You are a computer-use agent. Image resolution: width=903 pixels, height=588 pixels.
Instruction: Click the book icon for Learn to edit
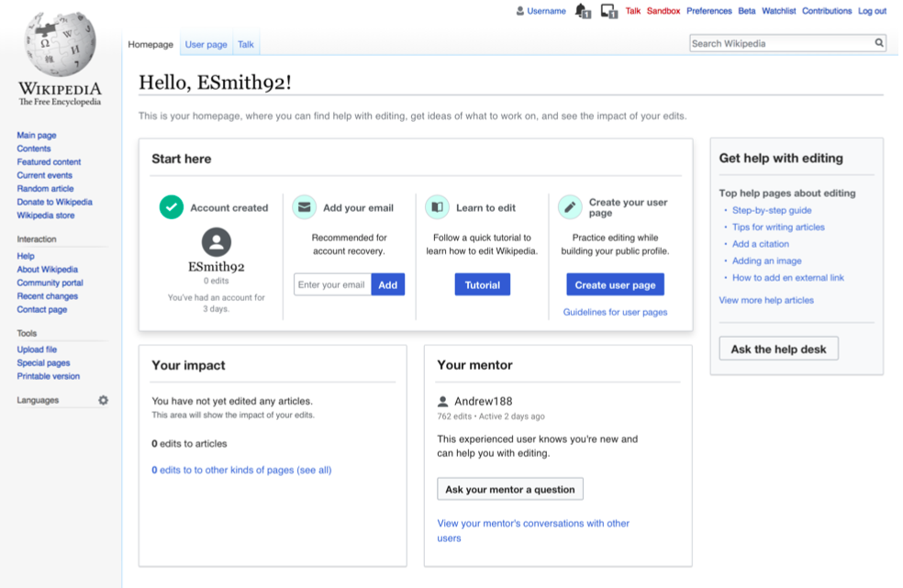click(437, 207)
